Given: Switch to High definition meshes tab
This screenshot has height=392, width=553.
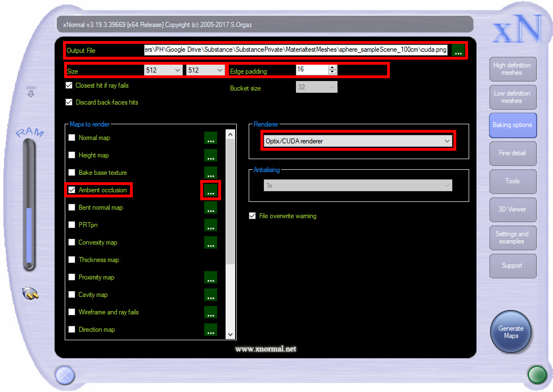Looking at the screenshot, I should click(512, 69).
